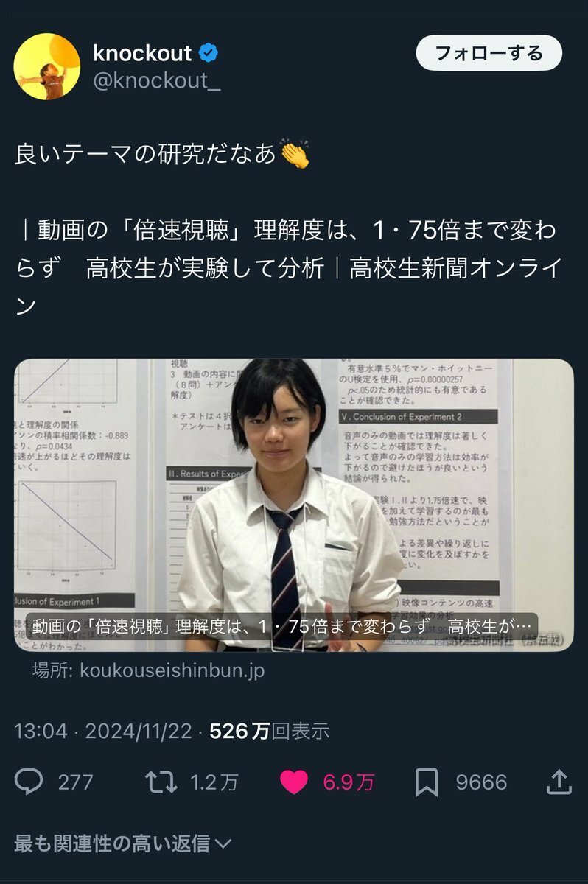The height and width of the screenshot is (884, 588).
Task: Click the フォローする follow button
Action: 489,53
